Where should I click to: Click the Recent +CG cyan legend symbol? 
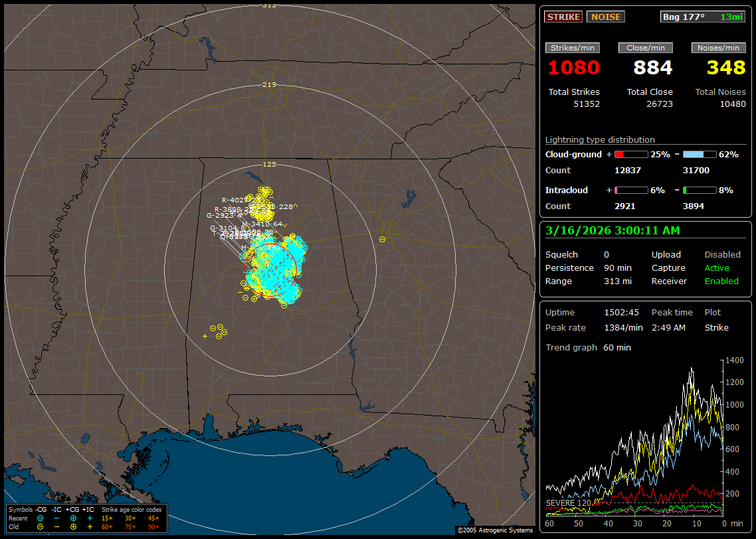(73, 518)
